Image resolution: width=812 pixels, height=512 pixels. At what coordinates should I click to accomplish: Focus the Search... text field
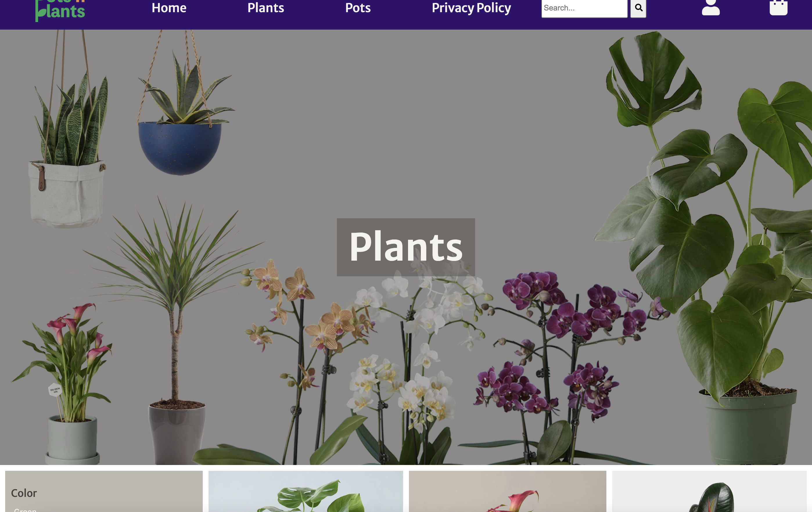coord(584,8)
